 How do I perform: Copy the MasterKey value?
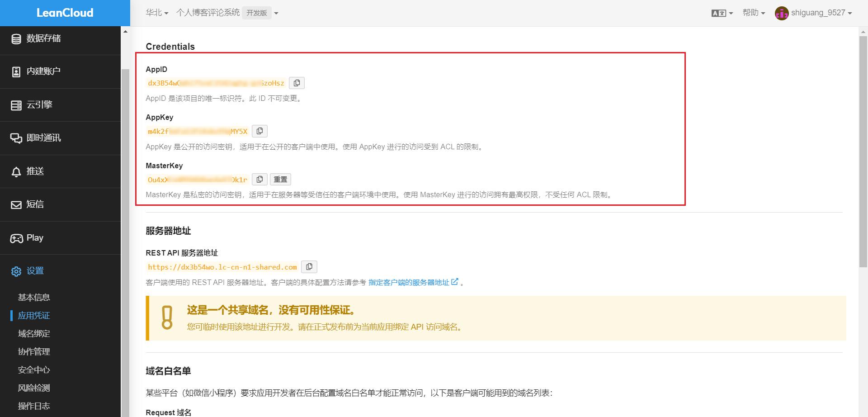[259, 180]
